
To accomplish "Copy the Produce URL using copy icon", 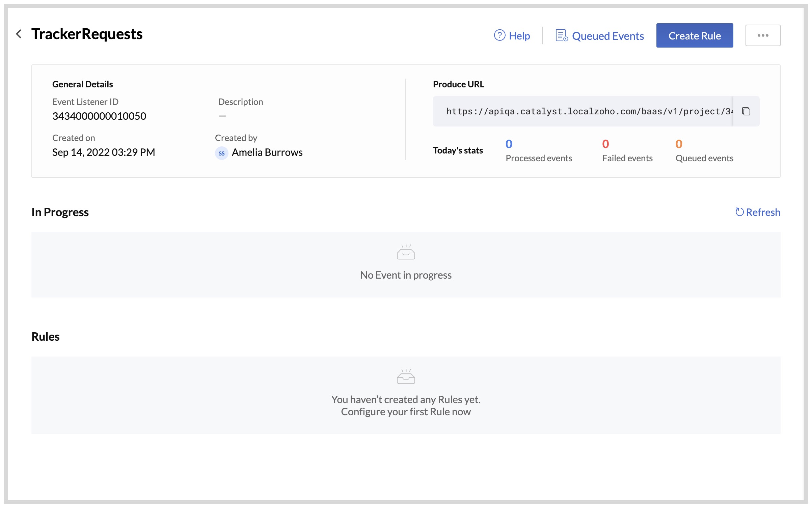I will click(x=746, y=111).
